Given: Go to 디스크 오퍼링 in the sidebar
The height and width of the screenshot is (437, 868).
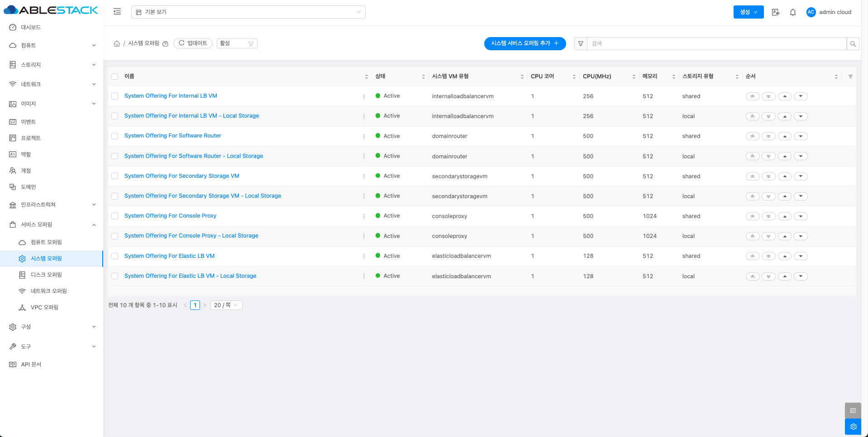Looking at the screenshot, I should [x=46, y=275].
